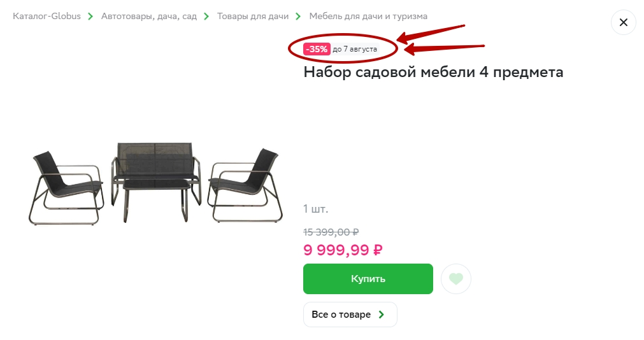Screen dimensions: 644x340
Task: Click the crossed-out price 15 399,00 ₽
Action: coord(331,232)
